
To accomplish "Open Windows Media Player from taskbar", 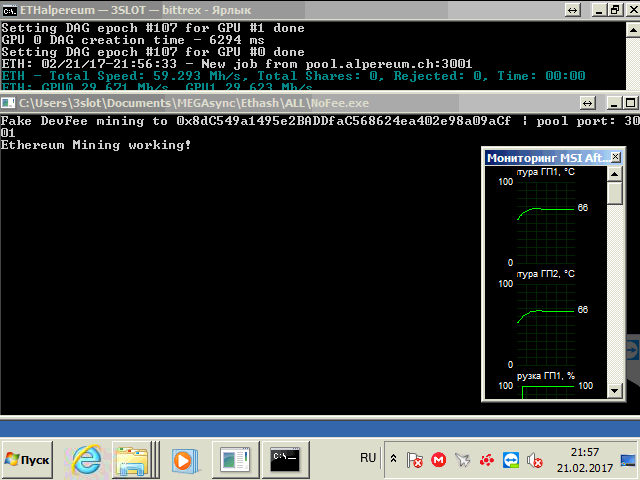I will pyautogui.click(x=184, y=460).
